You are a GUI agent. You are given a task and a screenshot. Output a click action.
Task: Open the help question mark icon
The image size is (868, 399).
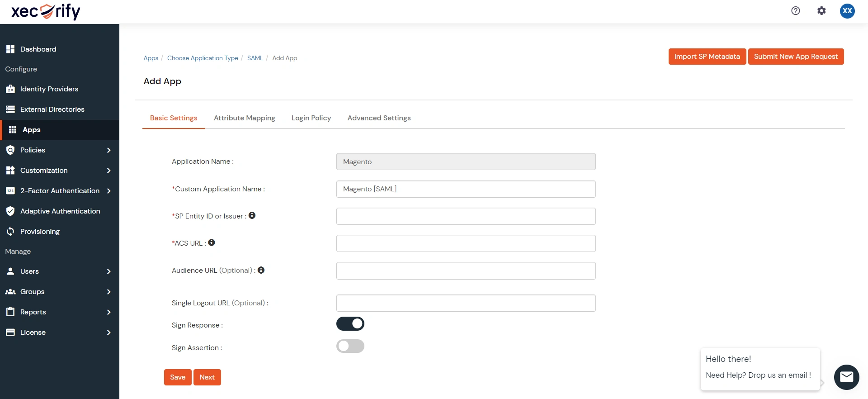[796, 11]
